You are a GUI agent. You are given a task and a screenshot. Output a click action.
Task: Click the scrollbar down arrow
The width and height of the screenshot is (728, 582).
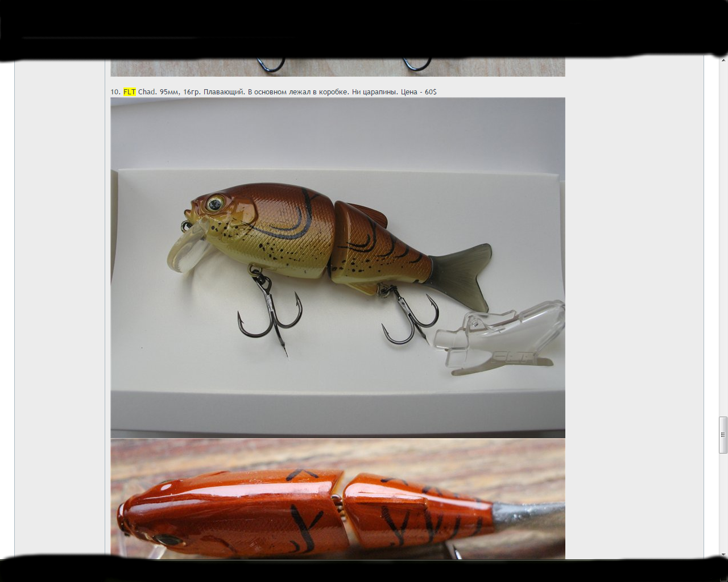(x=723, y=554)
